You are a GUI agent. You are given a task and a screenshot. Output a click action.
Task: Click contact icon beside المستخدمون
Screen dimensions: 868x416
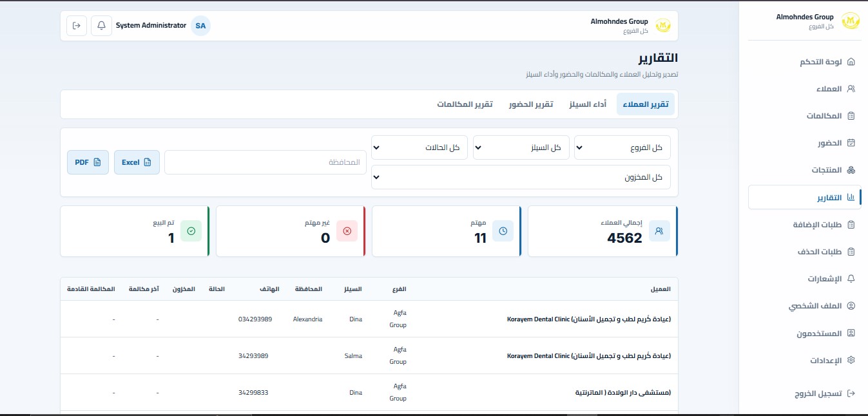(851, 333)
